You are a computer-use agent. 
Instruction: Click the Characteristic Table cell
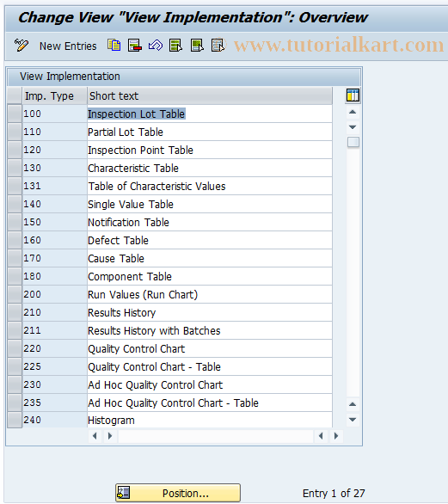pos(210,168)
